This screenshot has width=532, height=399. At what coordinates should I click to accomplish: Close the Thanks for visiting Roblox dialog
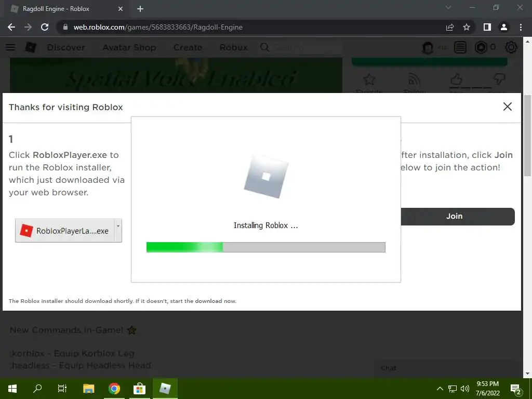pos(507,107)
